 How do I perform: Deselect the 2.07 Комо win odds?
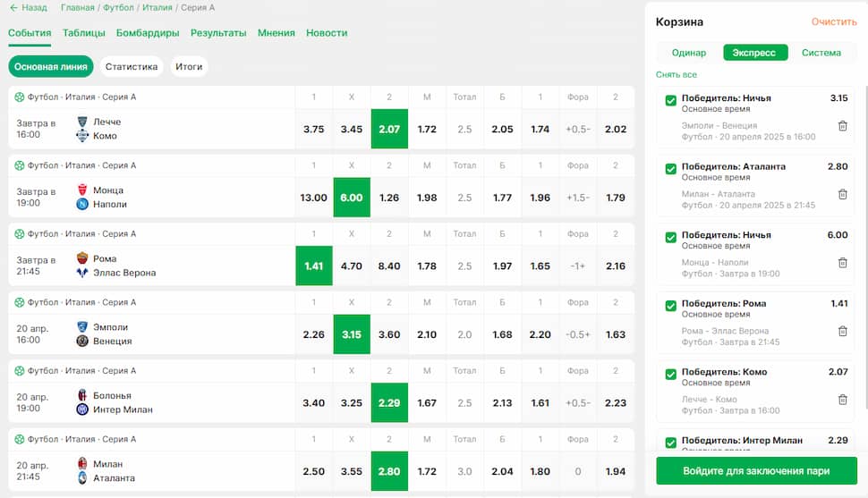tap(389, 129)
